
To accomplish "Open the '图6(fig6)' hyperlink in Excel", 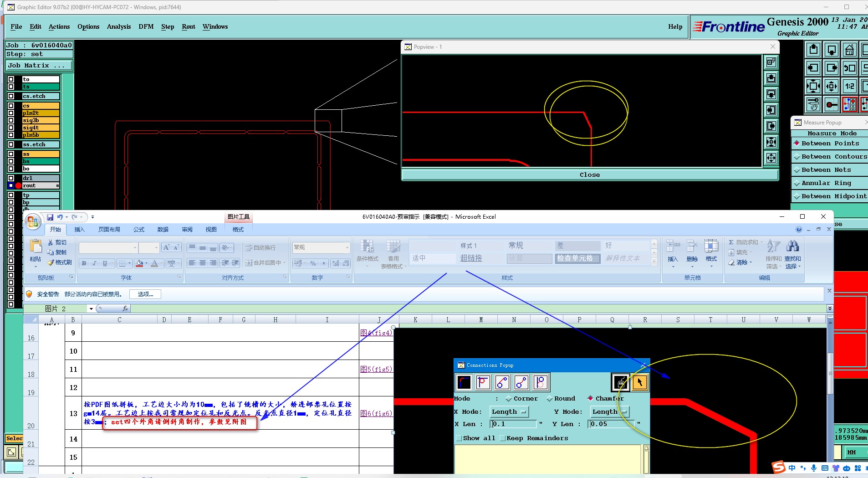I will (376, 413).
